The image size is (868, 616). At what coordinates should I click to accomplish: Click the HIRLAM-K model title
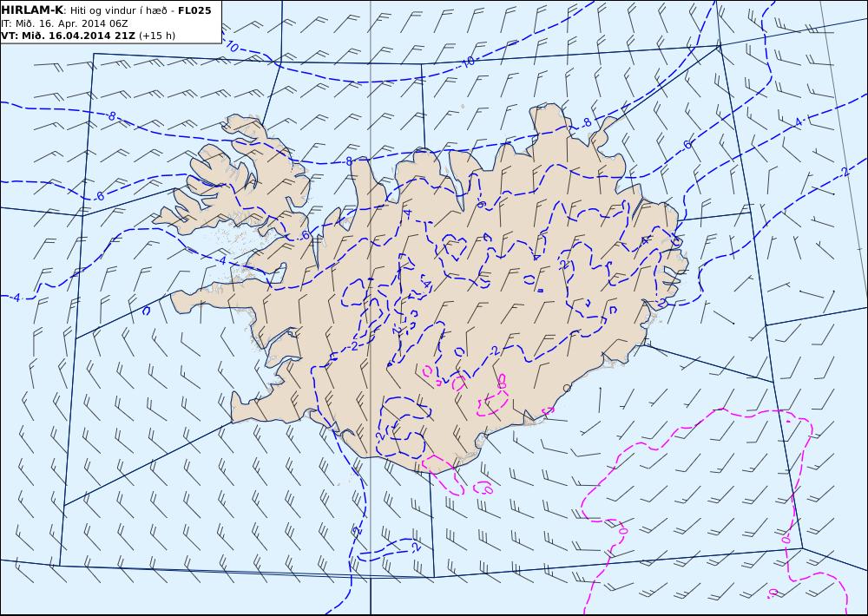[32, 10]
